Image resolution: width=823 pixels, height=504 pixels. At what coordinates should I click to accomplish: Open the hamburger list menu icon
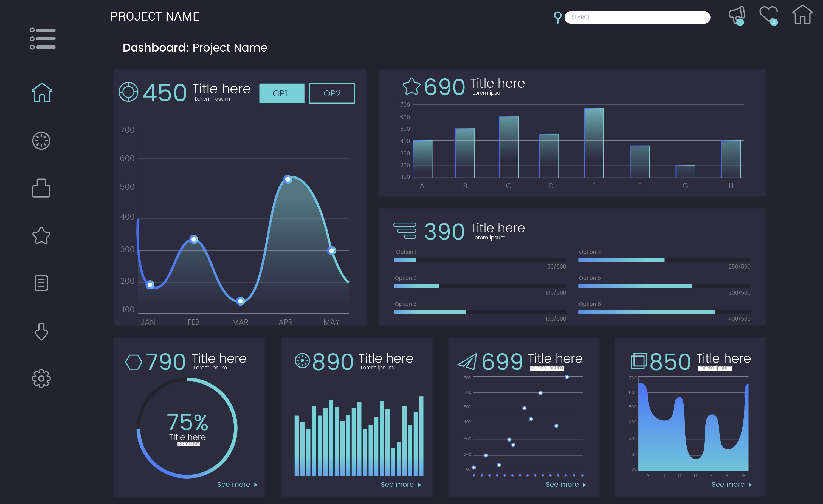pyautogui.click(x=43, y=38)
